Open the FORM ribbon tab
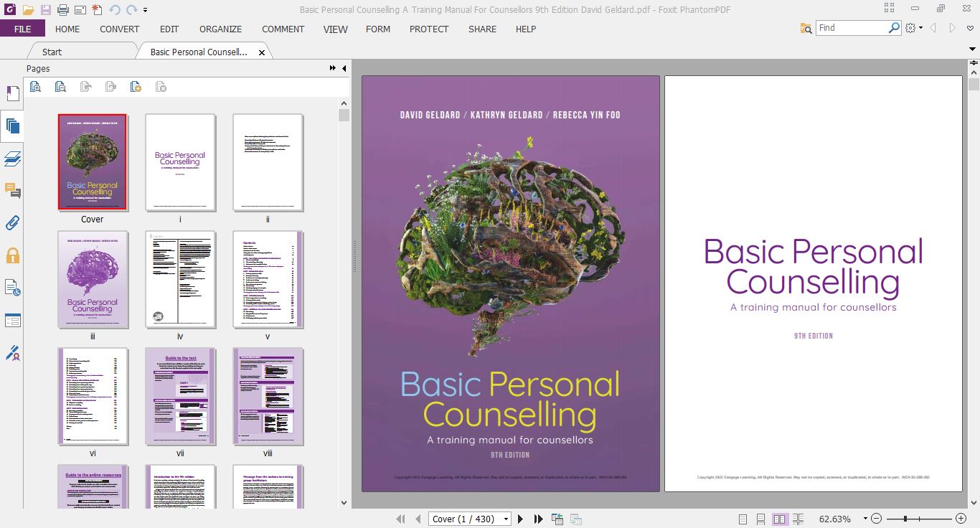Screen dimensions: 980x528 378,29
